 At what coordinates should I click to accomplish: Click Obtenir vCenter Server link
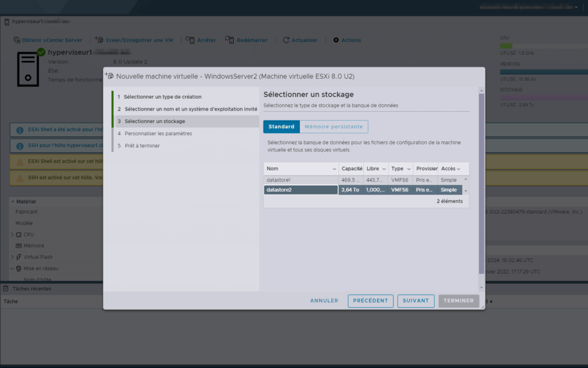[x=52, y=40]
